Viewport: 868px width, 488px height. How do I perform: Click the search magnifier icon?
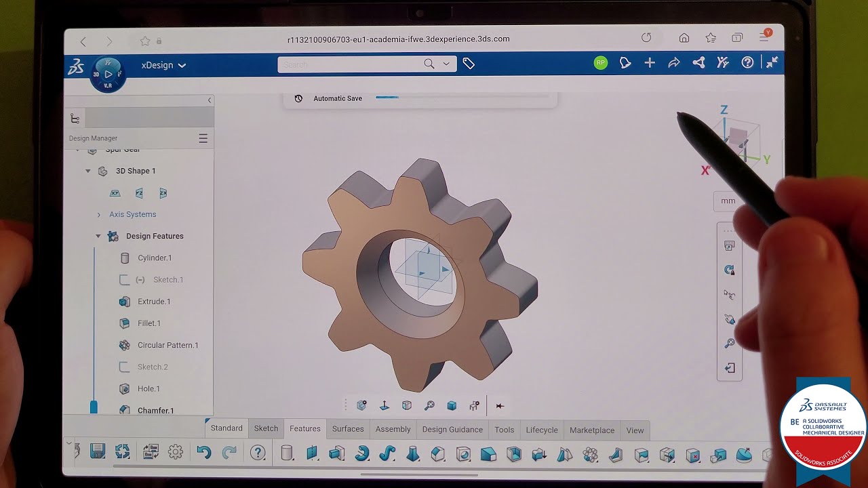[x=429, y=64]
